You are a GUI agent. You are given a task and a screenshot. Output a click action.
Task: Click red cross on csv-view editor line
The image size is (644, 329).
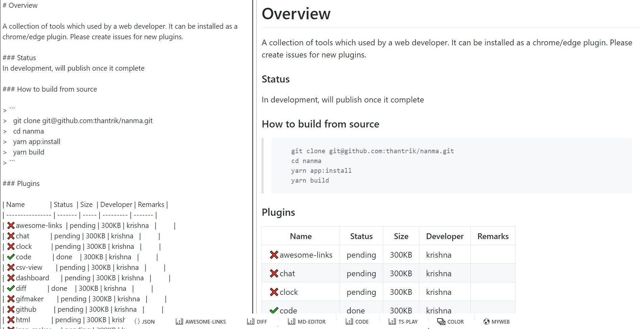tap(11, 267)
